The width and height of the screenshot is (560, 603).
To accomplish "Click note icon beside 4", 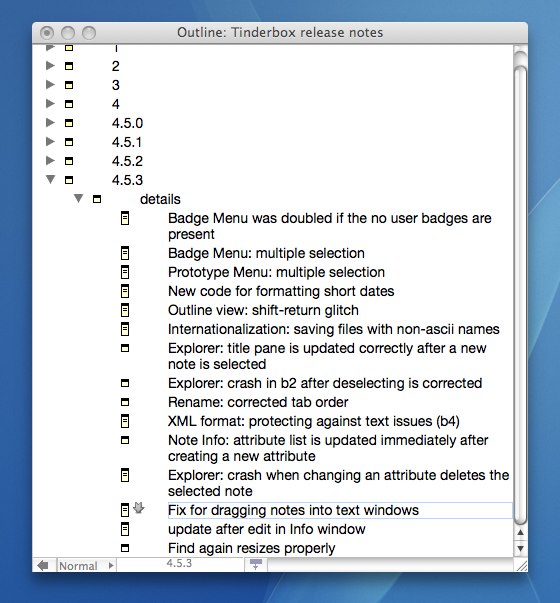I will [69, 104].
